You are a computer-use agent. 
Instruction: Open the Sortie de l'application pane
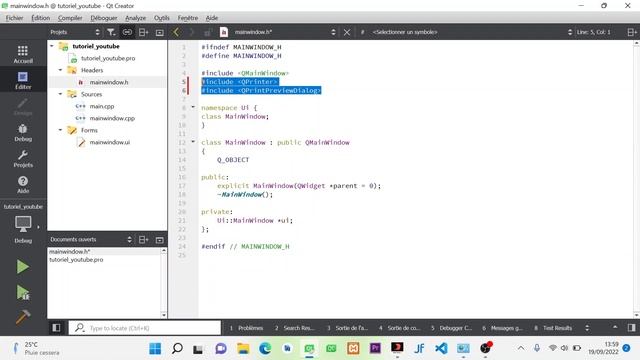coord(347,328)
